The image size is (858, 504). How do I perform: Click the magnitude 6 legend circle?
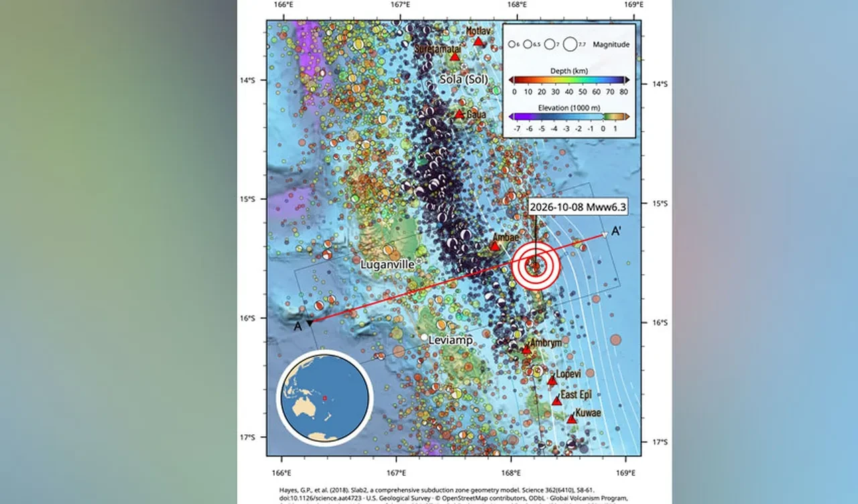512,44
